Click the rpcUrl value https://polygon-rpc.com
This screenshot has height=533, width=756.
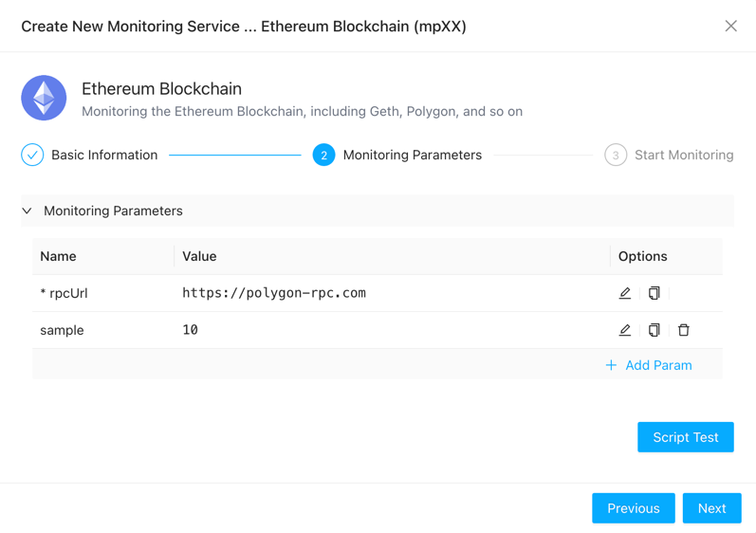[x=274, y=293]
